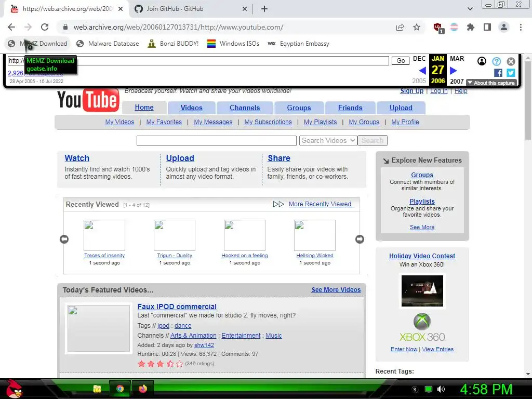Viewport: 532px width, 399px height.
Task: Open the Wayback user account icon
Action: tap(482, 61)
